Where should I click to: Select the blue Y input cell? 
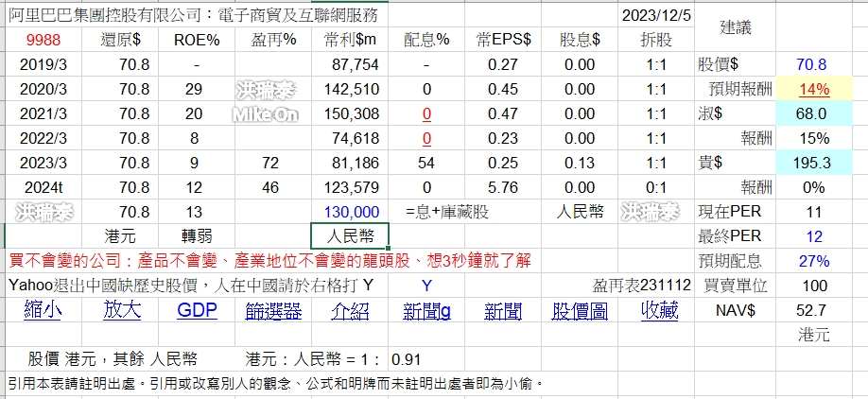click(426, 286)
